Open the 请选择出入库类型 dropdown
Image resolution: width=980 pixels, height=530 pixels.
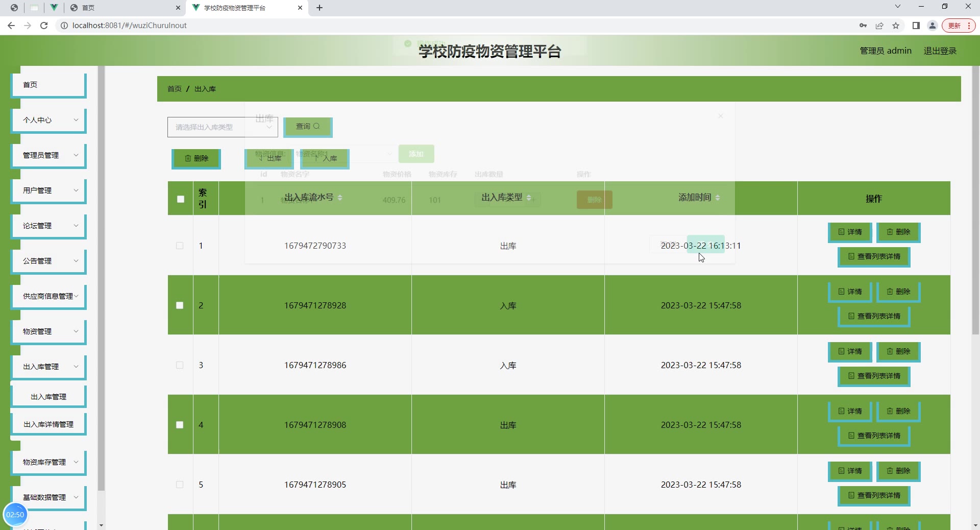click(223, 127)
